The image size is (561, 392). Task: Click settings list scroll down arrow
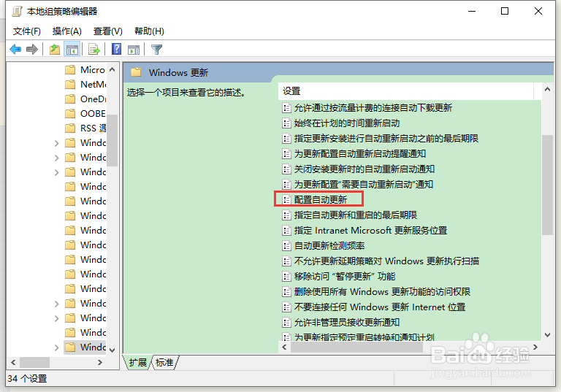pyautogui.click(x=547, y=335)
